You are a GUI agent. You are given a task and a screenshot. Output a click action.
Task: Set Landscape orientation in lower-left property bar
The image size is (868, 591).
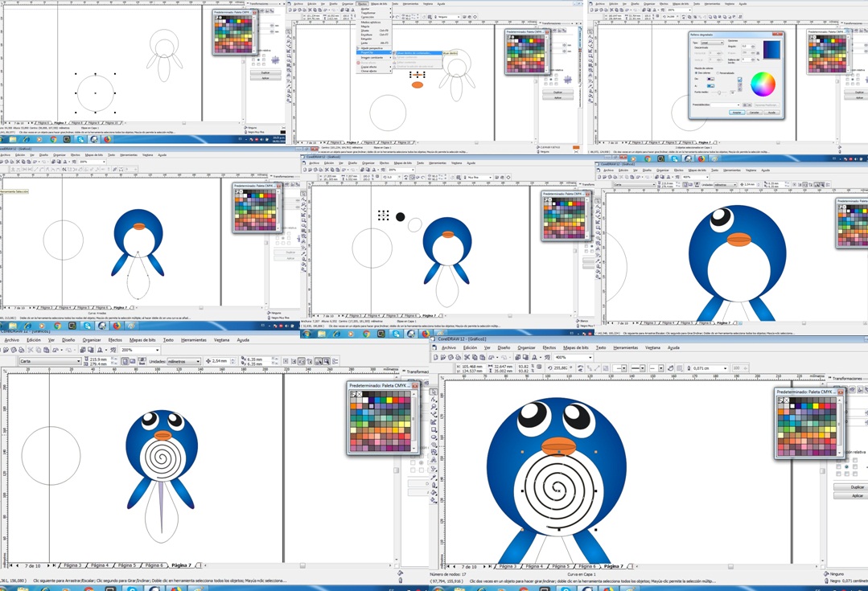tap(132, 361)
